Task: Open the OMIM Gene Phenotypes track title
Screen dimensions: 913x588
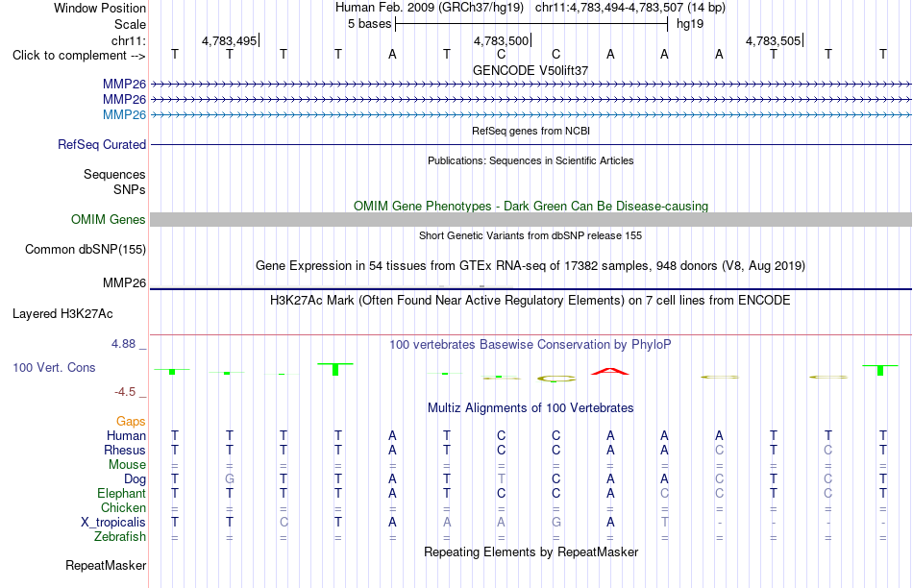Action: pos(531,207)
